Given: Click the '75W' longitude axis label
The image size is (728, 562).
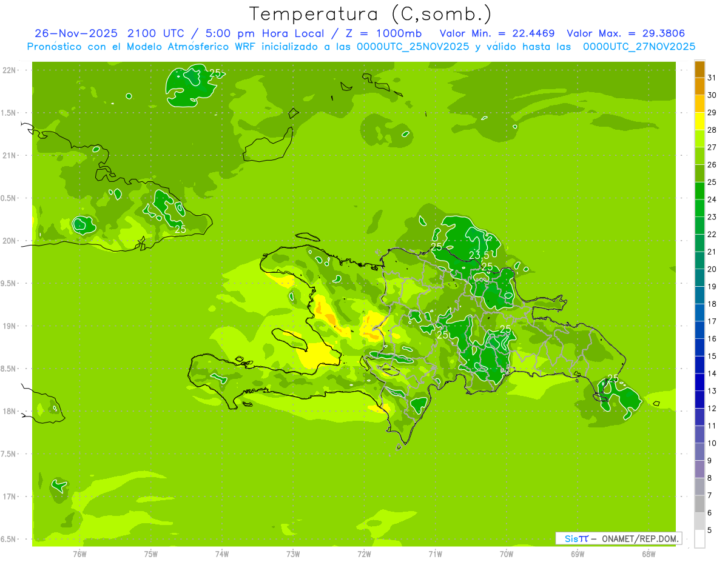Looking at the screenshot, I should pos(151,554).
